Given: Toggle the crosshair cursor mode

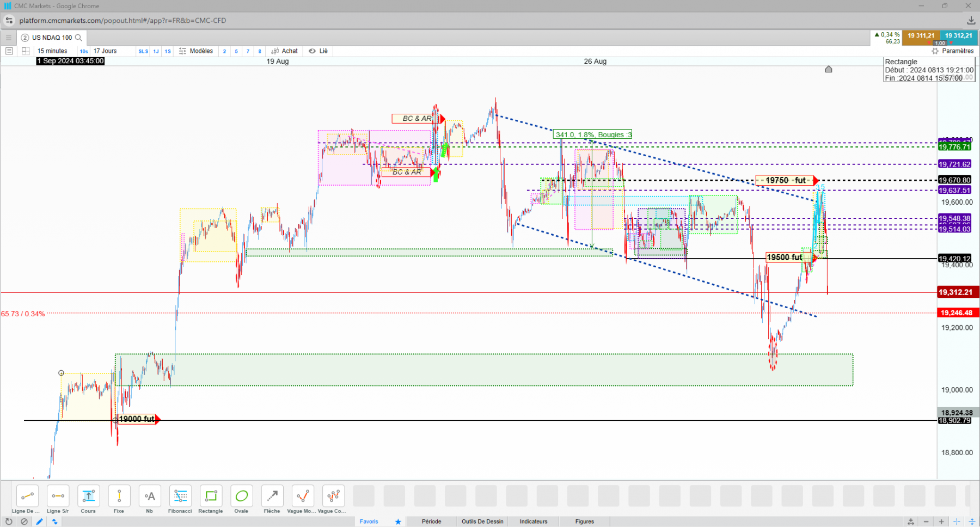Looking at the screenshot, I should coord(957,522).
